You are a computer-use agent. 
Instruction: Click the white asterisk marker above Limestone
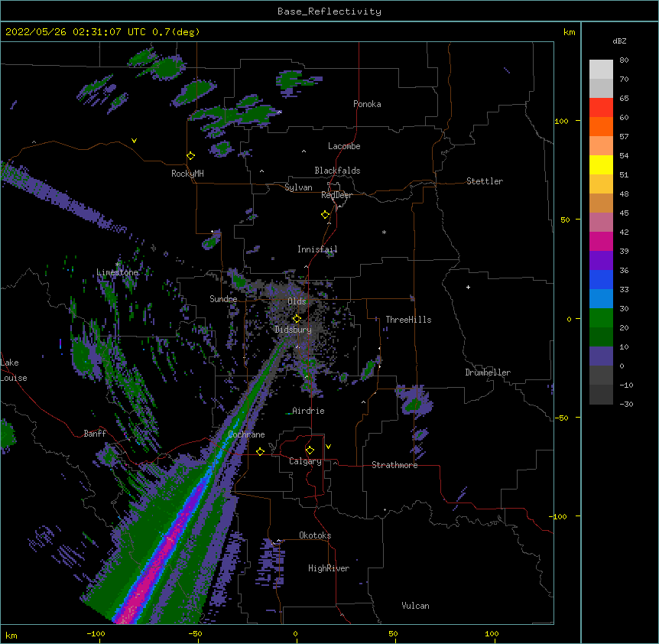(117, 265)
